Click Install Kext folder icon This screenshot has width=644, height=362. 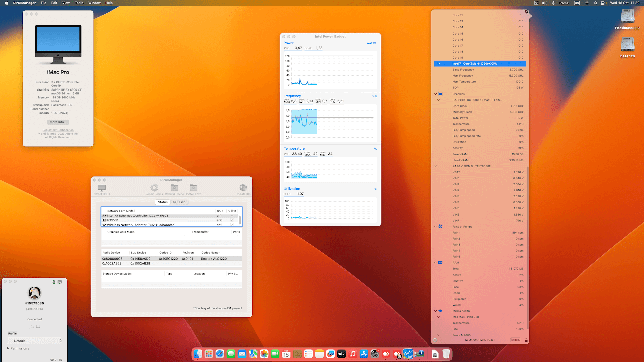click(193, 188)
